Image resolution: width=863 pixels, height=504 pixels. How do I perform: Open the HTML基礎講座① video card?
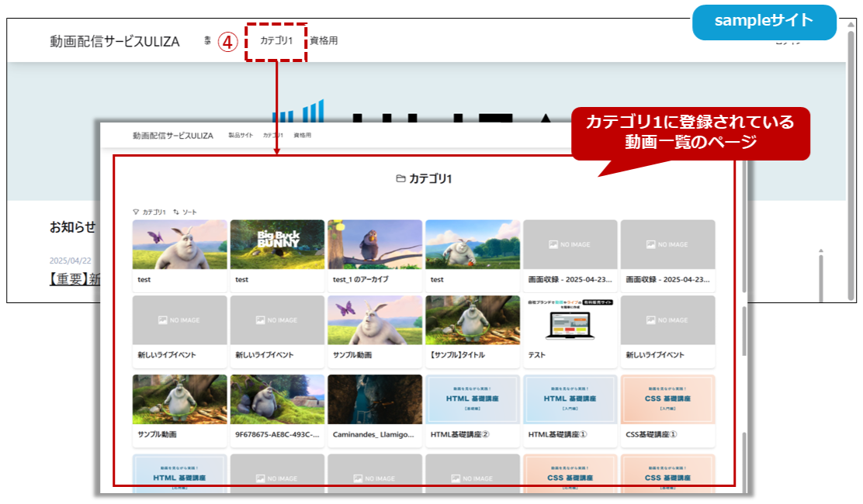(570, 399)
